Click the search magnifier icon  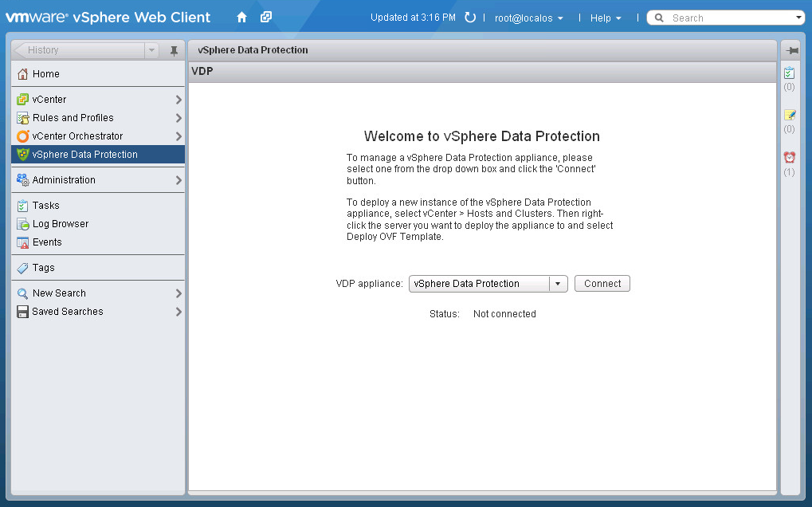pyautogui.click(x=659, y=18)
